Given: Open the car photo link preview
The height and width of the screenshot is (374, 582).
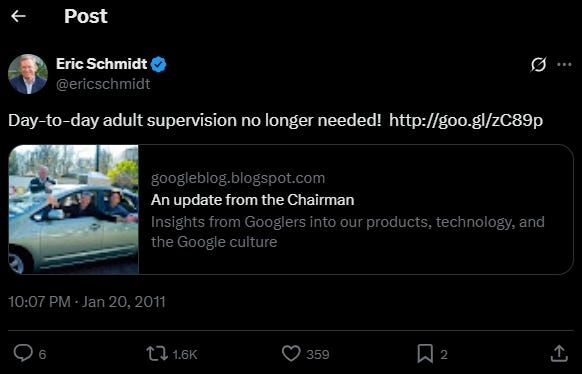Looking at the screenshot, I should point(73,209).
